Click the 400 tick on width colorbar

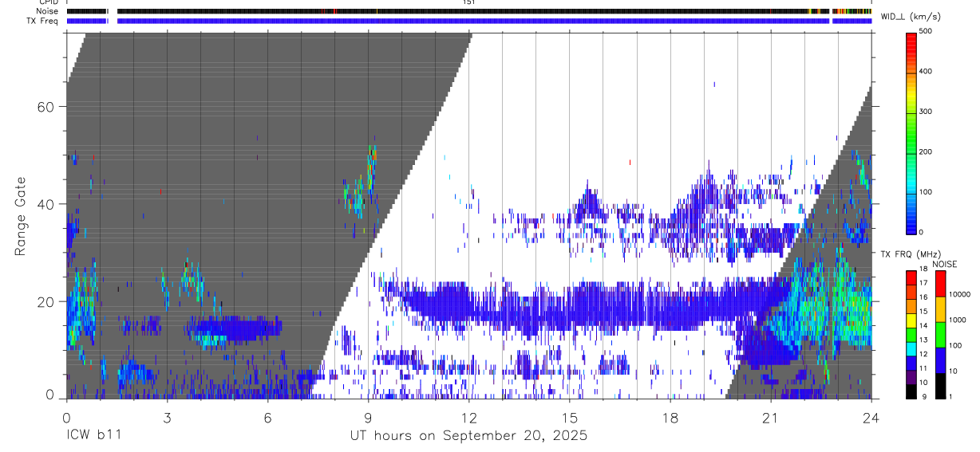coord(926,72)
